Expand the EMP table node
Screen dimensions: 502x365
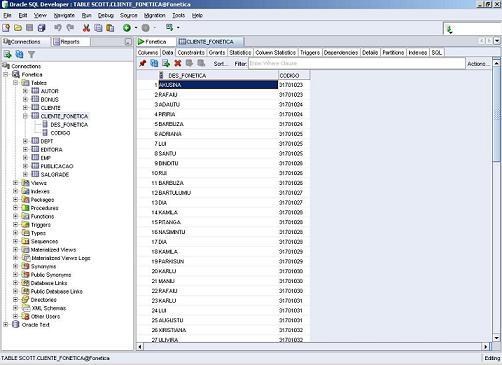pos(25,158)
